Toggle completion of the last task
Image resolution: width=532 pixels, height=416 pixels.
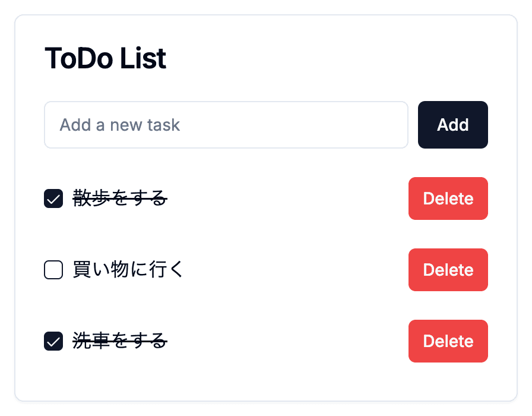(53, 341)
